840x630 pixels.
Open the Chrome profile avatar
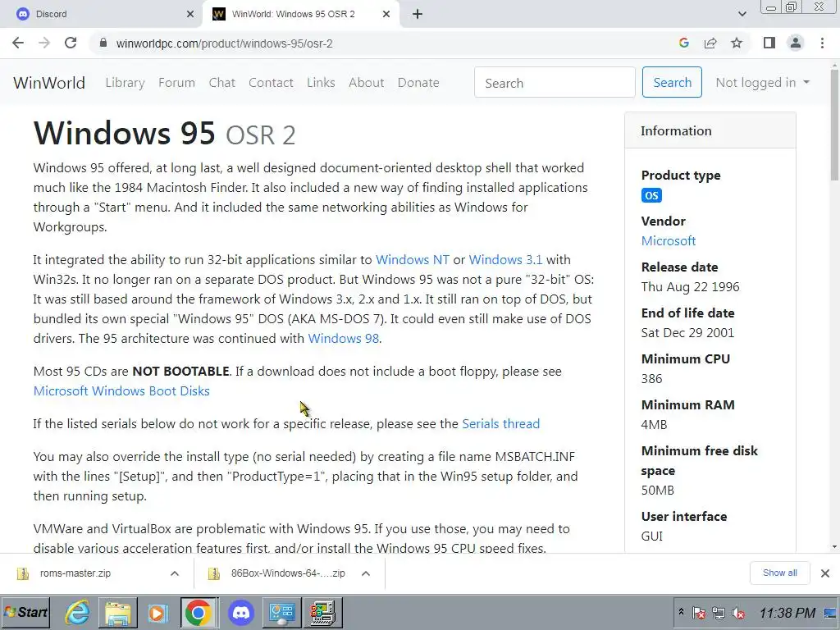tap(796, 43)
